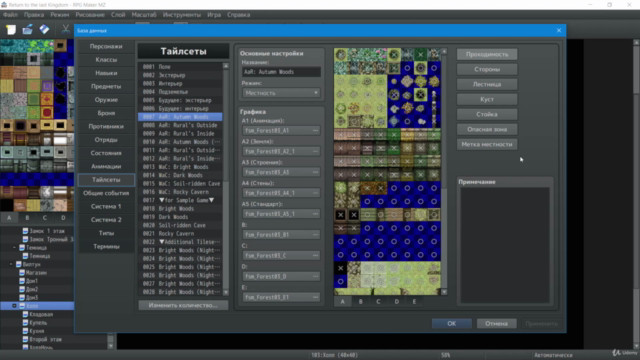640x360 pixels.
Task: Click the Проходимость button
Action: click(x=487, y=54)
